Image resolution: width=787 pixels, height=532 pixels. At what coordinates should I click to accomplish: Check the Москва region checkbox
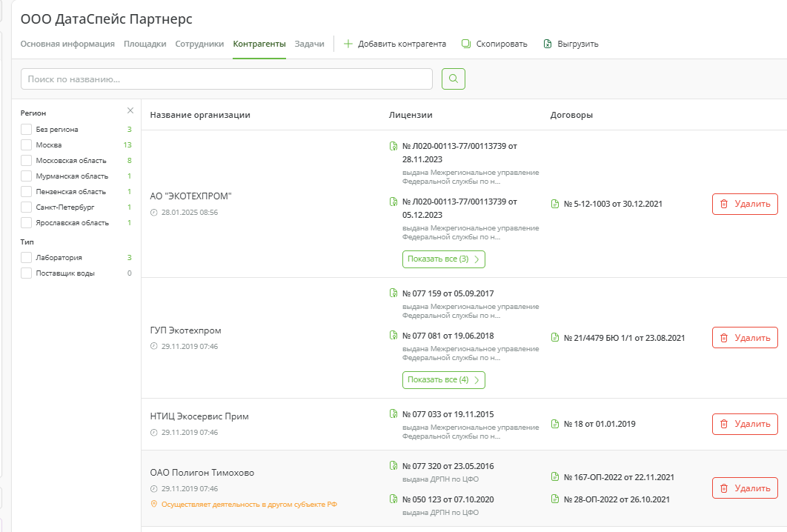pos(27,145)
